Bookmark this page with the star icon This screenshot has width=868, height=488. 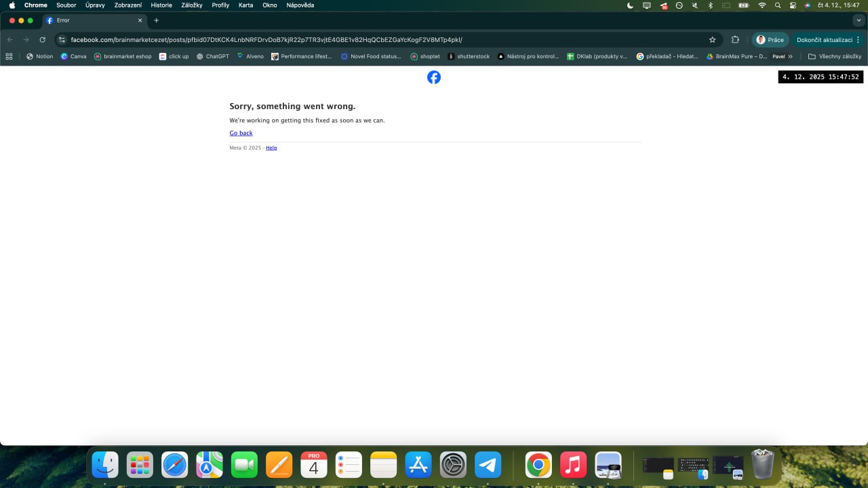point(712,40)
